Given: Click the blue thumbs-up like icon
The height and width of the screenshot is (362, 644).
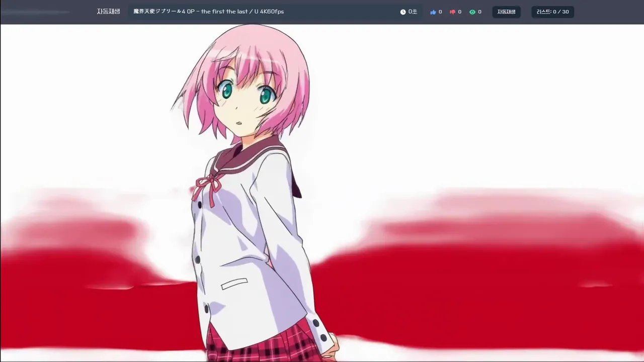Looking at the screenshot, I should coord(433,12).
